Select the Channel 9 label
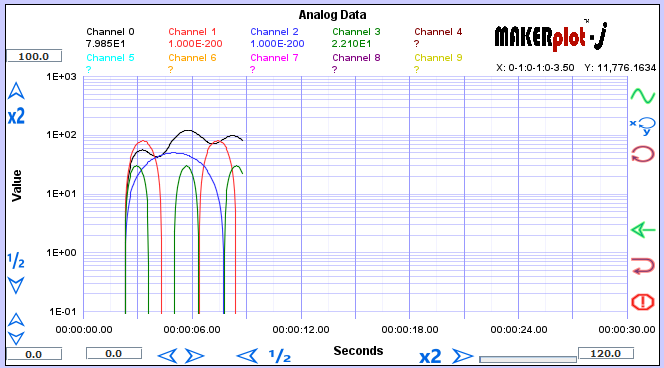 [438, 58]
